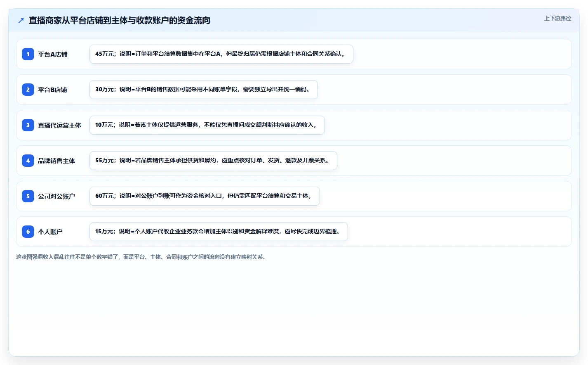Click the 30万元 description box
This screenshot has height=365, width=588.
(204, 90)
